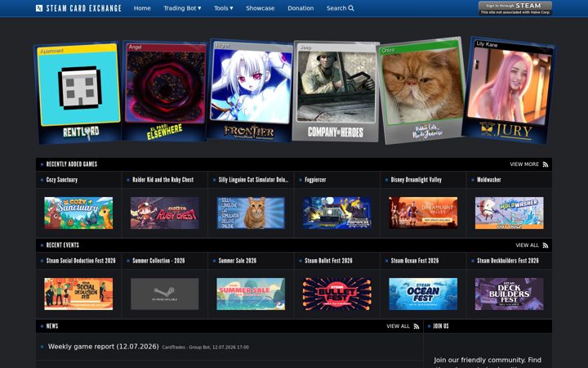588x368 pixels.
Task: Open Steam Deckbuilders Fest 2026 title link
Action: point(508,261)
